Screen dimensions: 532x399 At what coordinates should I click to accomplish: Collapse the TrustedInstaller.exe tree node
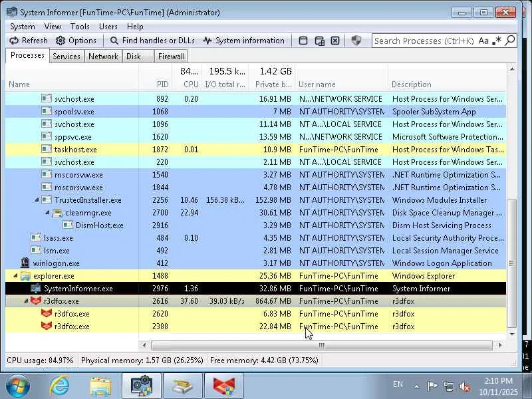click(37, 200)
